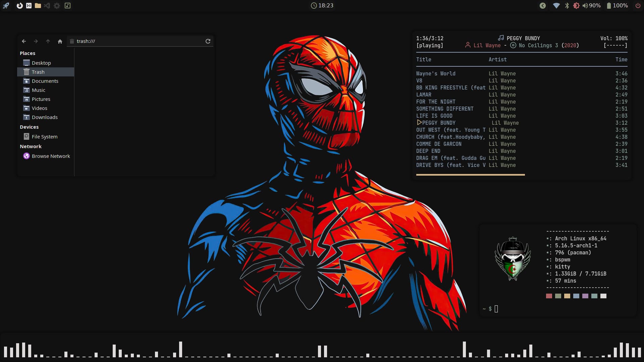Click the playing track PEGGY BUNDY row
Screen dimensions: 644x362
[522, 123]
